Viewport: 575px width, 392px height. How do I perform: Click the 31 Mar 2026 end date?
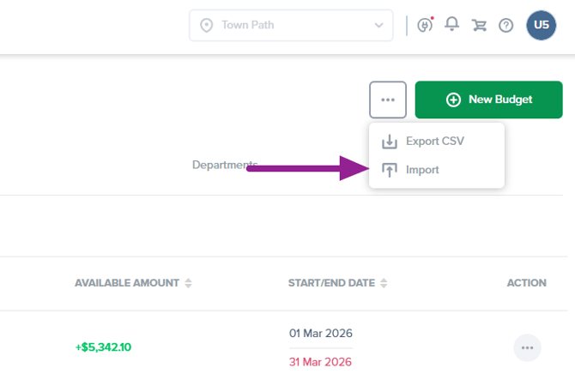(x=321, y=361)
